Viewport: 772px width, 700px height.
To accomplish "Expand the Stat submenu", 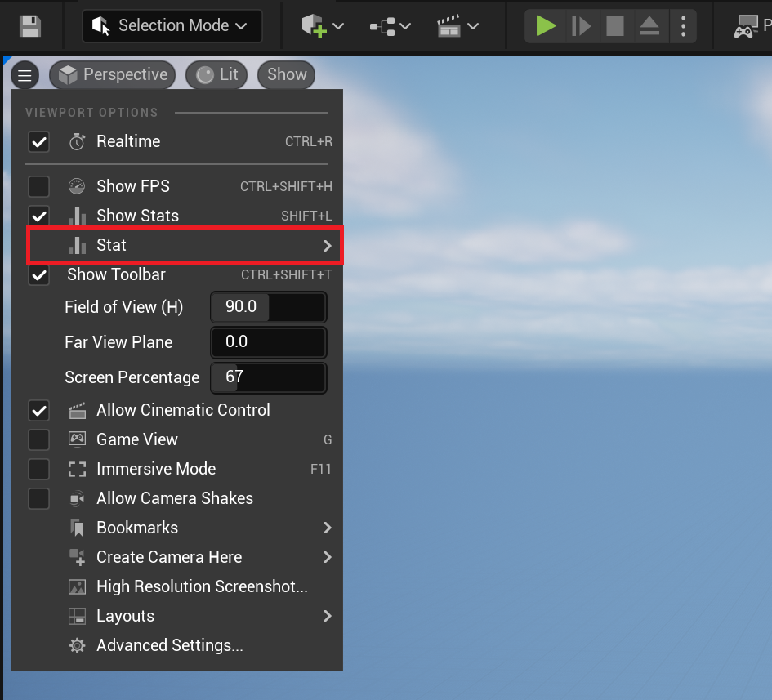I will tap(185, 245).
